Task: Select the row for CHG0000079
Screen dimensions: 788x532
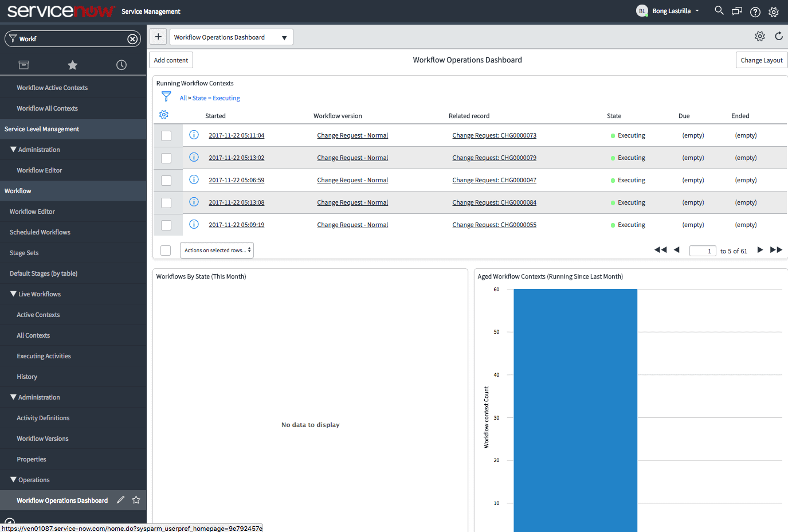Action: 166,158
